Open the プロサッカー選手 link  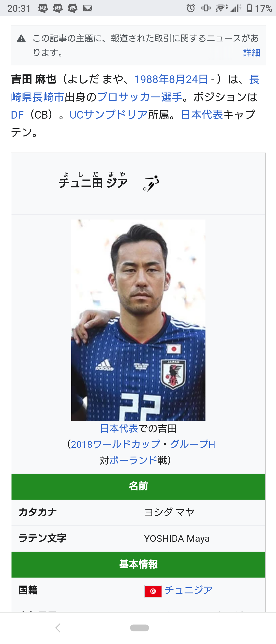coord(140,97)
